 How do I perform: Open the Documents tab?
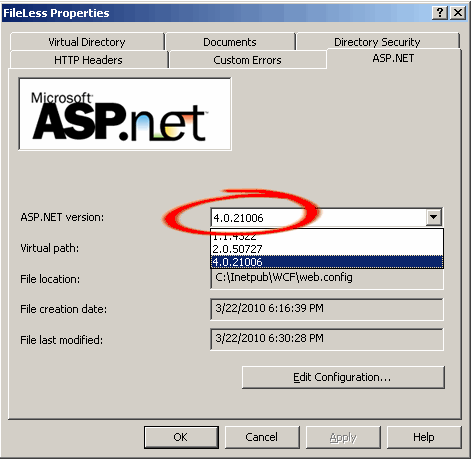pyautogui.click(x=230, y=42)
